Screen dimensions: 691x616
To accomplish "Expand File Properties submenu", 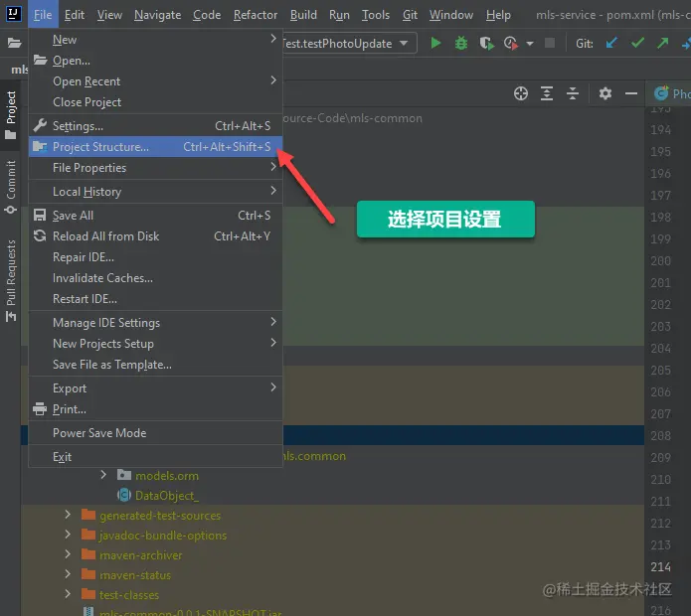I will (x=155, y=168).
